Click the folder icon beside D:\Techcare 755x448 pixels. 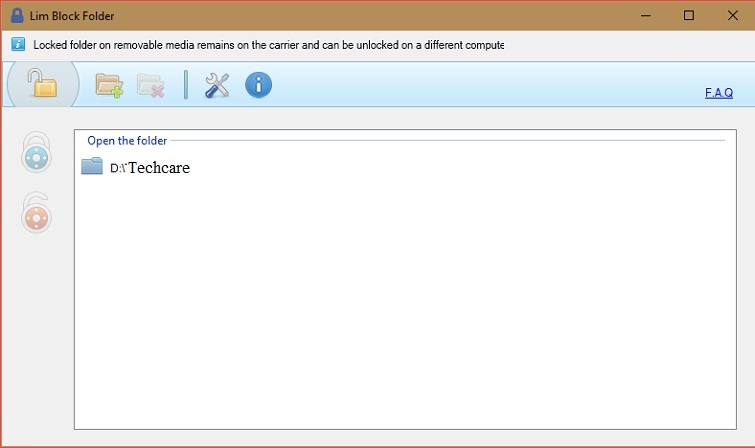coord(92,167)
